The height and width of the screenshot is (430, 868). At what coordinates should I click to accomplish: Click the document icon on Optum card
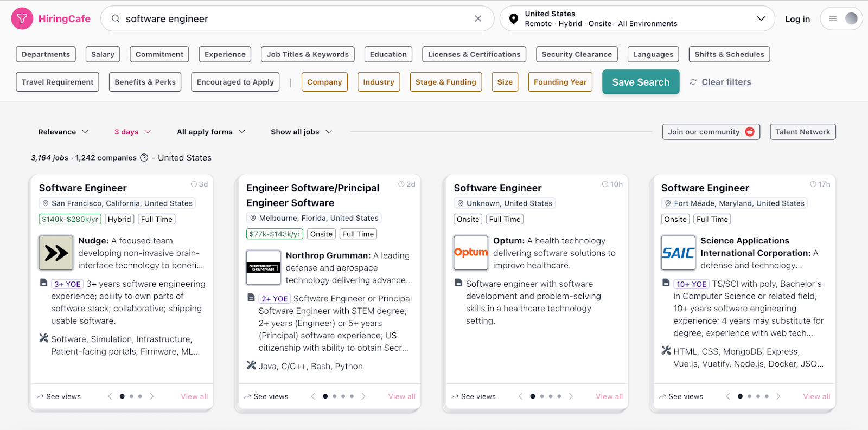(x=458, y=283)
